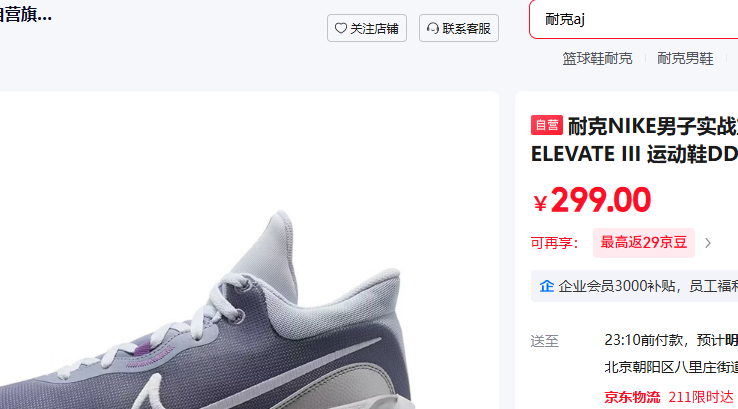Click the 299.00 price
Screen dimensions: 738x409
[x=601, y=200]
